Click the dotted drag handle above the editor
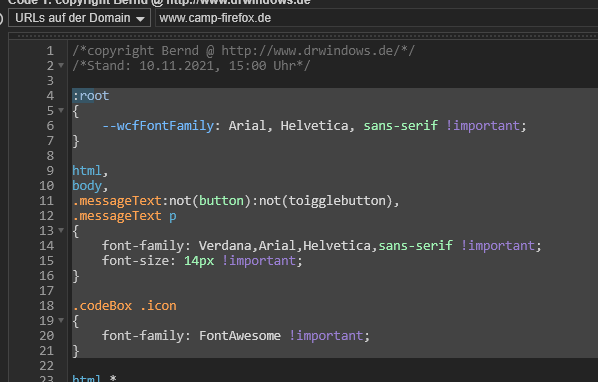 [303, 36]
